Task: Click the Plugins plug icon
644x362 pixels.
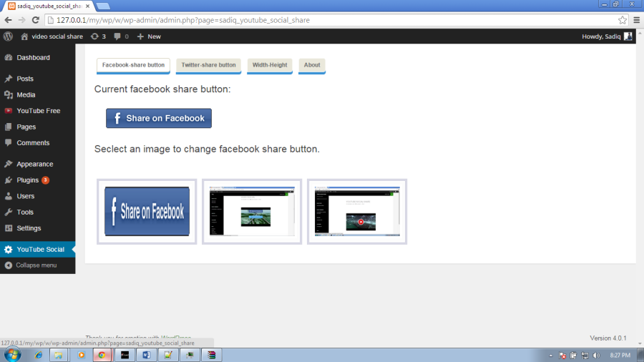Action: click(x=8, y=180)
